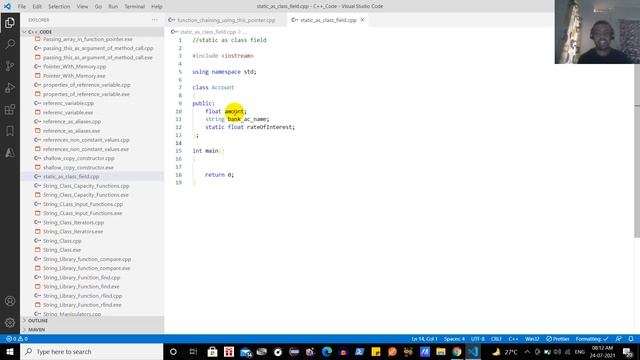The width and height of the screenshot is (640, 360).
Task: Open shallow_copy_constructor.cpp file
Action: 79,158
